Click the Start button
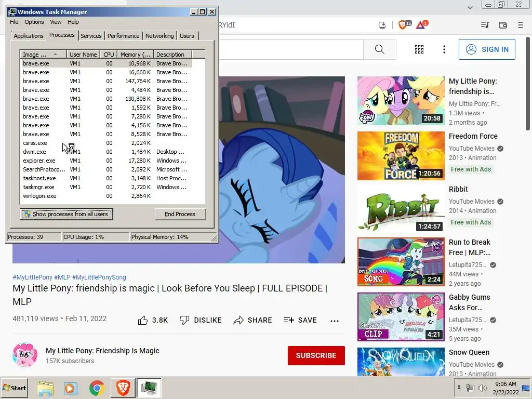The width and height of the screenshot is (532, 399). pyautogui.click(x=15, y=388)
